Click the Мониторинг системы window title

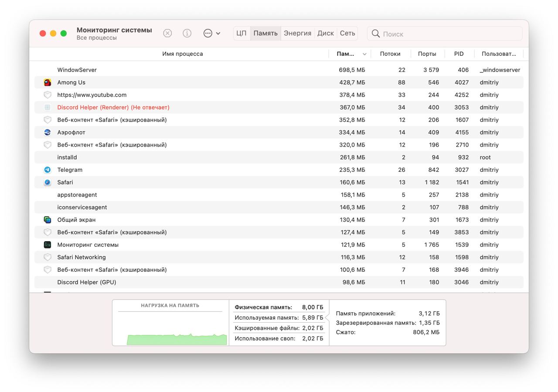coord(114,30)
